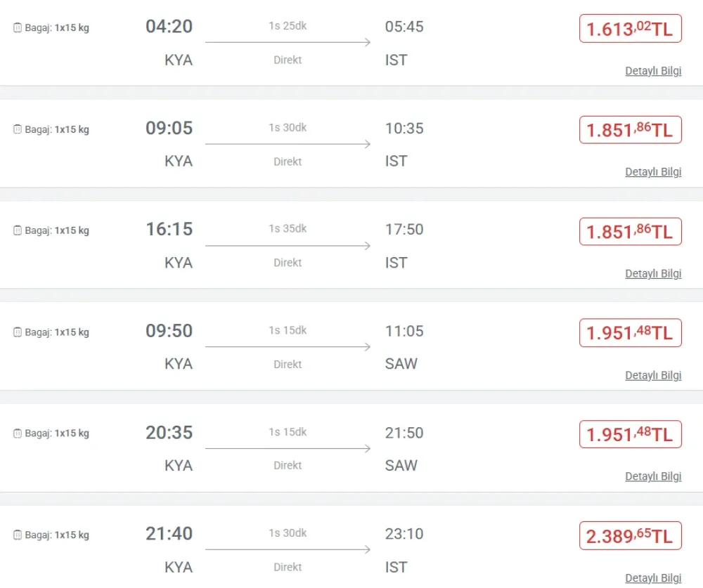View Detaylı Bilgi for the 09:50 flight
Image resolution: width=703 pixels, height=588 pixels.
[x=653, y=375]
